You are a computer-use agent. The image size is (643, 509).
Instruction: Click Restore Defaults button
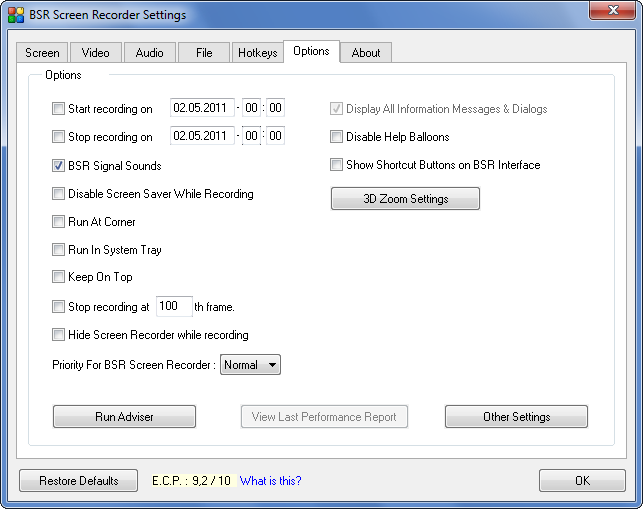point(78,481)
